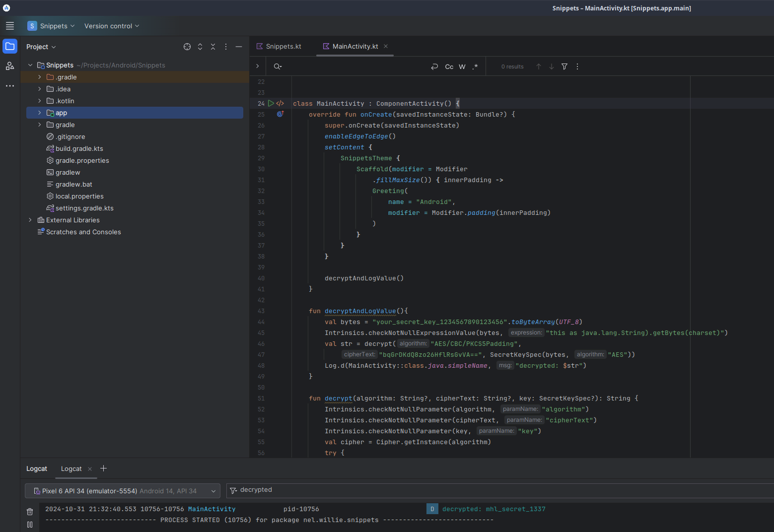Image resolution: width=774 pixels, height=532 pixels.
Task: Click the Android Studio logo icon
Action: click(6, 8)
